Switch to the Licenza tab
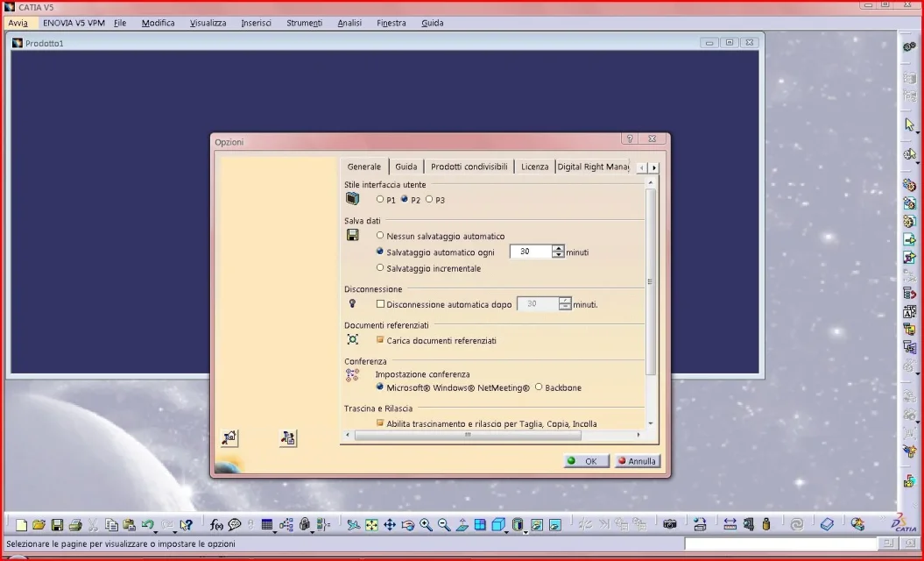This screenshot has height=561, width=924. pyautogui.click(x=535, y=167)
